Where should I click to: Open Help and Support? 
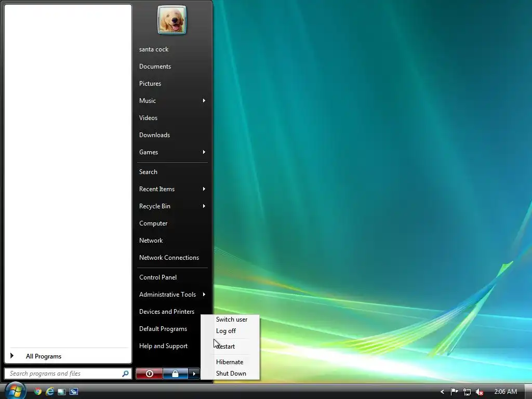[x=163, y=345]
